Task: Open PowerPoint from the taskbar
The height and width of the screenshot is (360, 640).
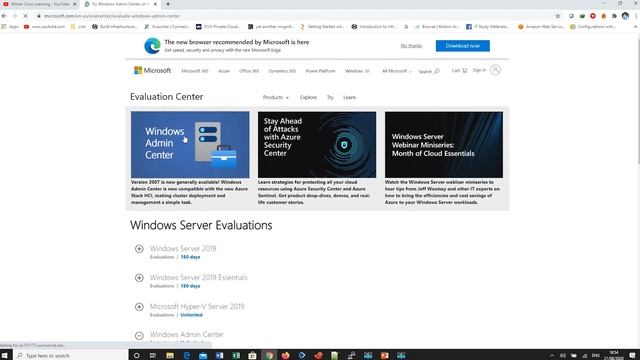Action: click(384, 356)
